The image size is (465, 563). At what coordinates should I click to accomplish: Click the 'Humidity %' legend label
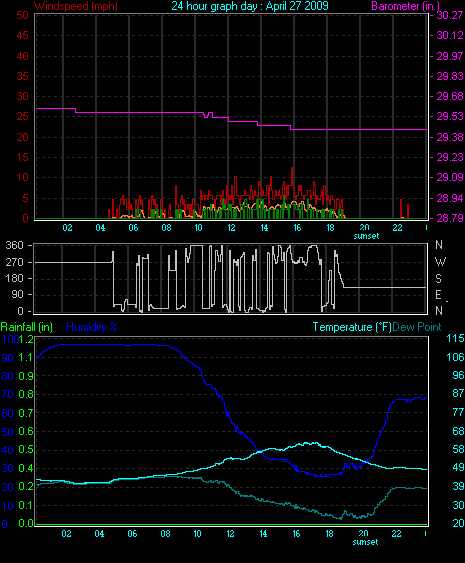92,327
